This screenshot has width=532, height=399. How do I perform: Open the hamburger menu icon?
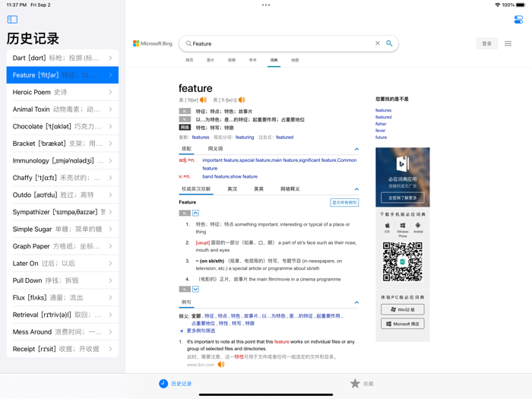tap(508, 43)
